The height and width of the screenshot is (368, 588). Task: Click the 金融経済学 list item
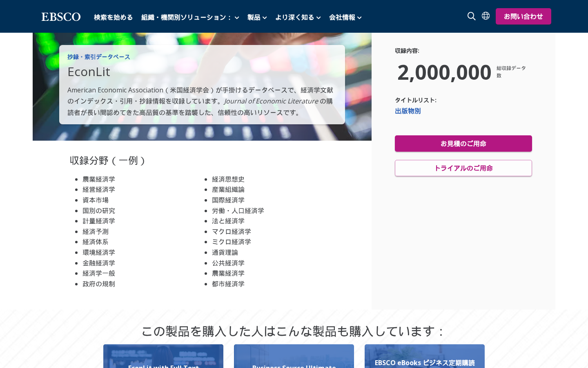99,263
